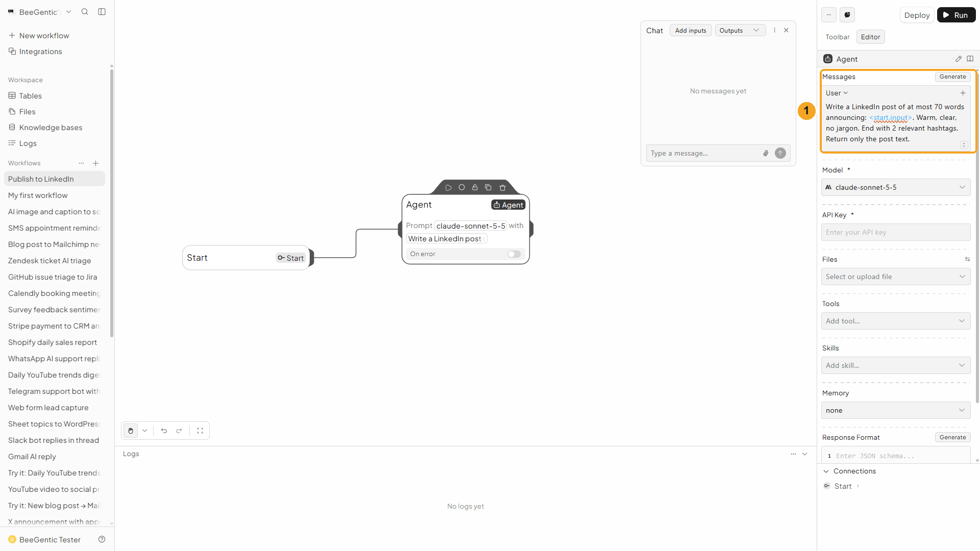Select the hand pan tool toggle
Viewport: 980px width, 551px height.
tap(131, 431)
